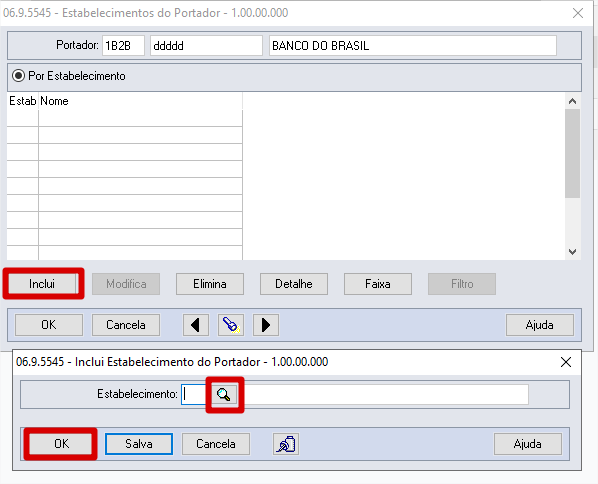Open the Estabelecimento lookup magnifier
The height and width of the screenshot is (484, 598).
pos(224,394)
